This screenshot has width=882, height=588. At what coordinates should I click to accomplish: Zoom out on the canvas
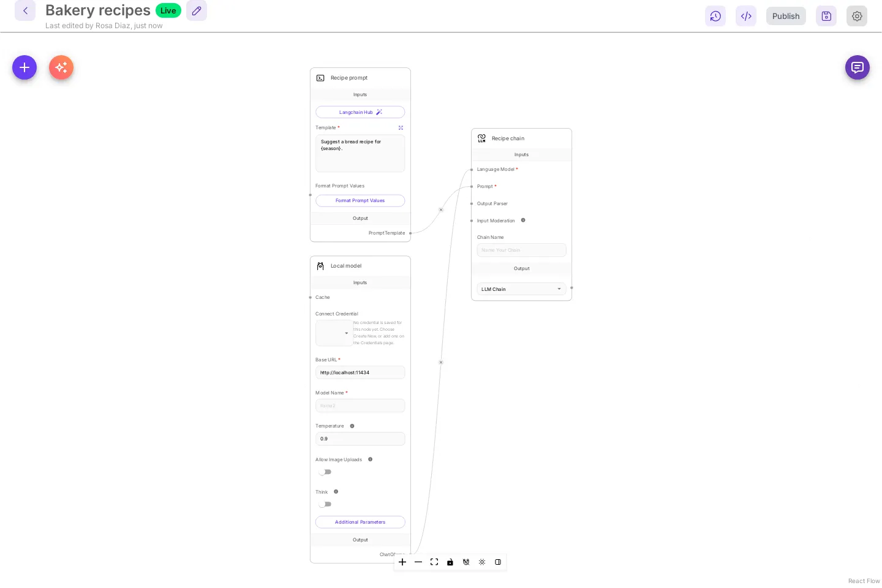click(418, 562)
